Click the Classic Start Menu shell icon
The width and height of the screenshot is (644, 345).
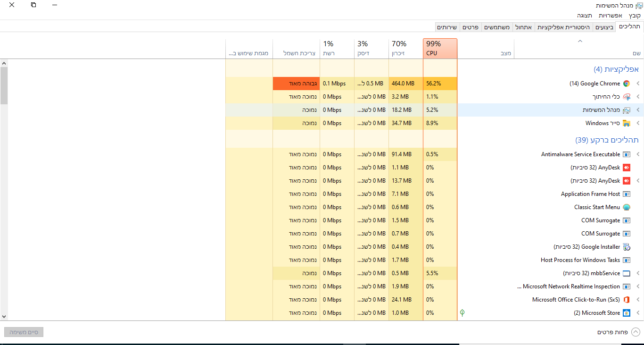pos(627,207)
